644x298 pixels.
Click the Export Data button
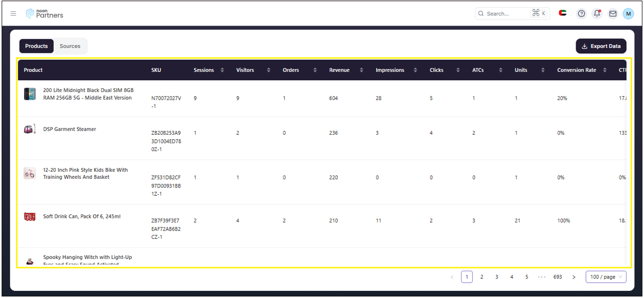pyautogui.click(x=601, y=46)
